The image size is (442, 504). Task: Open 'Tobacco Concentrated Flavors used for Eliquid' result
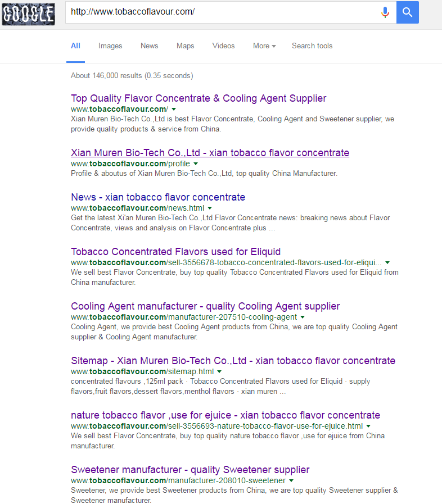[x=175, y=252]
